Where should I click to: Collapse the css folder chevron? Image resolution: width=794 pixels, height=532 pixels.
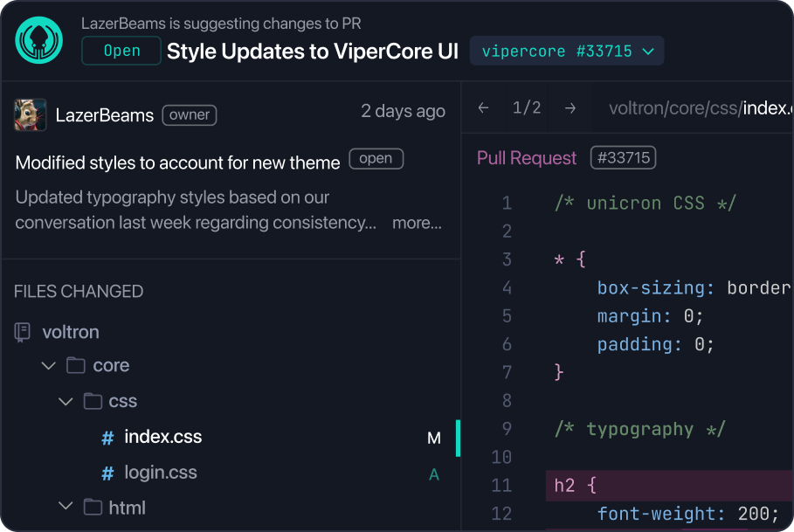pos(66,402)
